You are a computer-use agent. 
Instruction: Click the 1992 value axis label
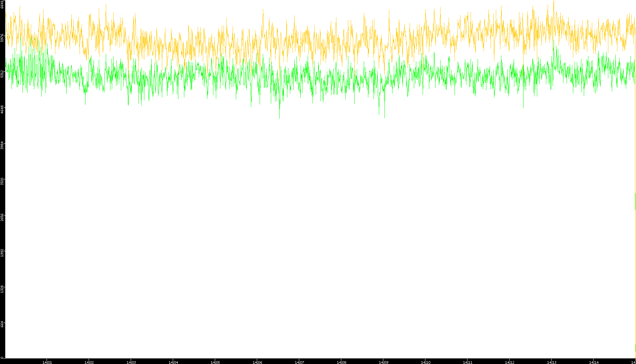2,253
